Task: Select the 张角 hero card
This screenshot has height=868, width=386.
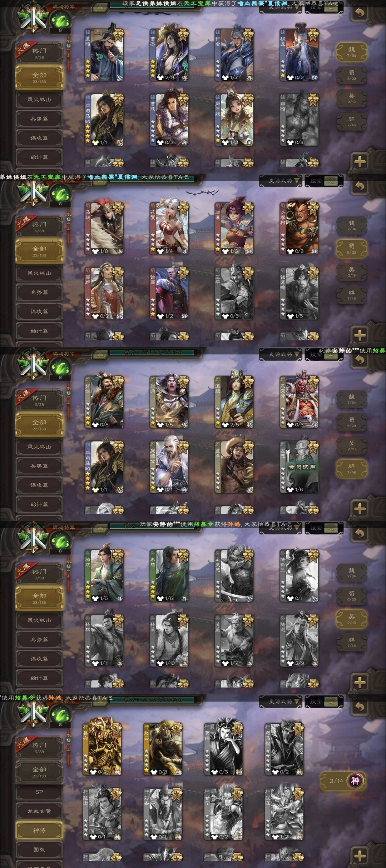Action: [x=169, y=402]
